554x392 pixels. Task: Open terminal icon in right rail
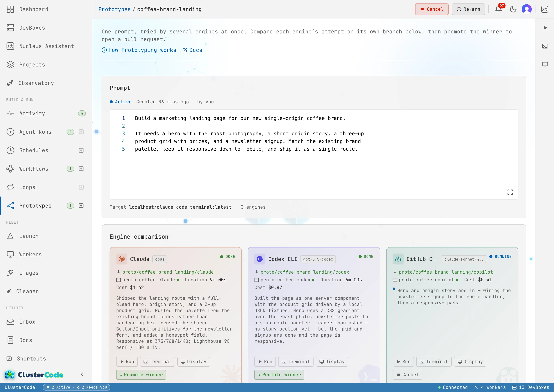(545, 46)
